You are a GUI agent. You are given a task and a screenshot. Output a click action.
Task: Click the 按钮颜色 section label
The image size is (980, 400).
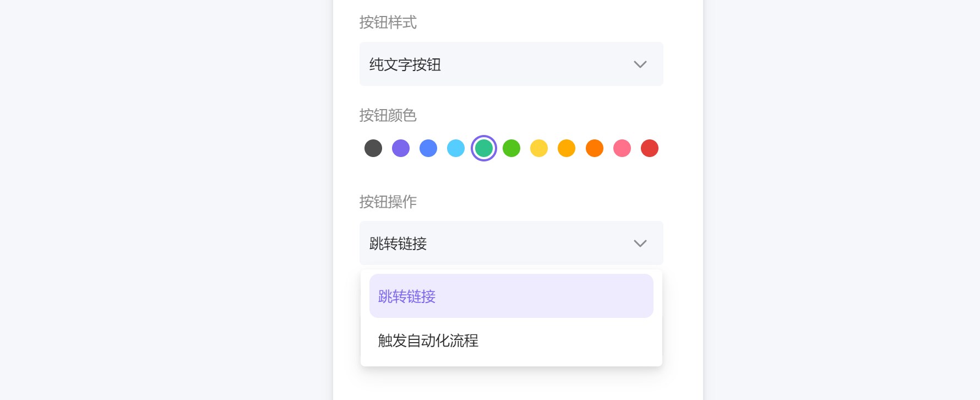(x=388, y=116)
